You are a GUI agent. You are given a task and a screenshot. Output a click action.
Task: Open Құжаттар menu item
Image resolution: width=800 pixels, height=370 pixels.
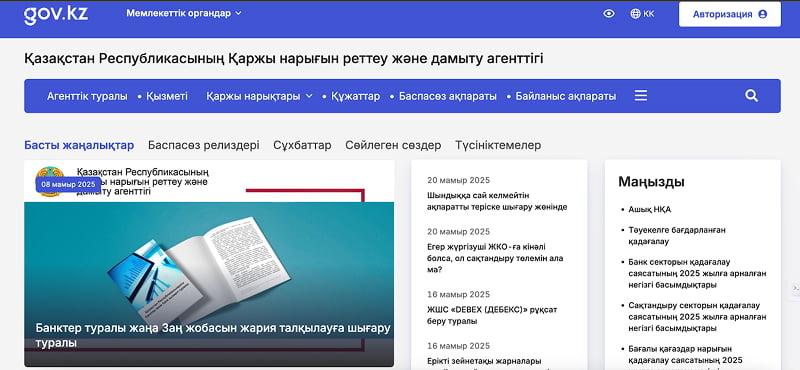click(x=356, y=96)
